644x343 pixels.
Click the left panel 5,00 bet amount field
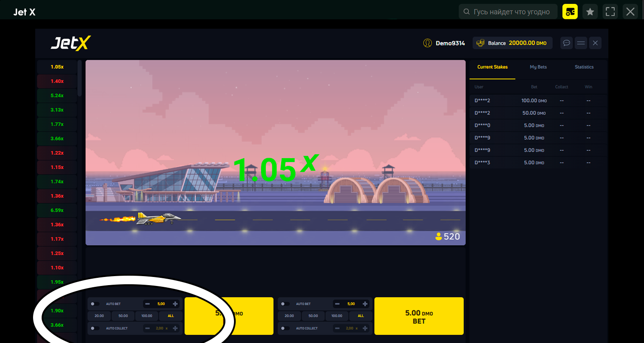pyautogui.click(x=161, y=304)
